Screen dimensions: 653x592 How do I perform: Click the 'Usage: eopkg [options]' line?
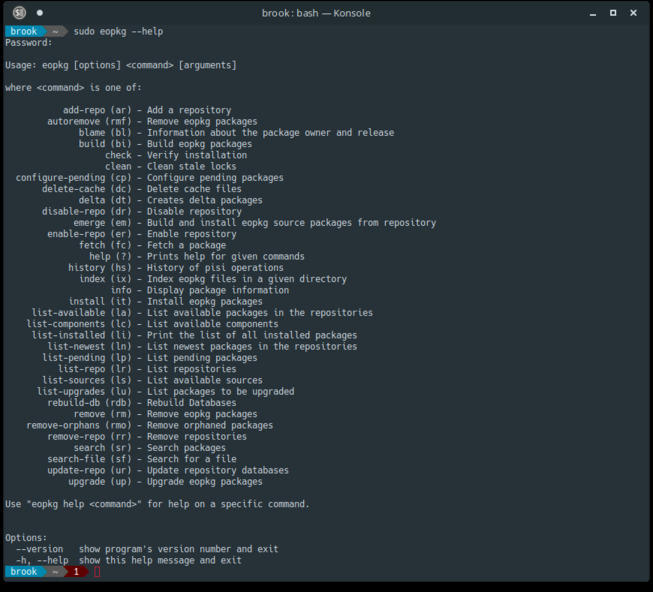pos(121,65)
